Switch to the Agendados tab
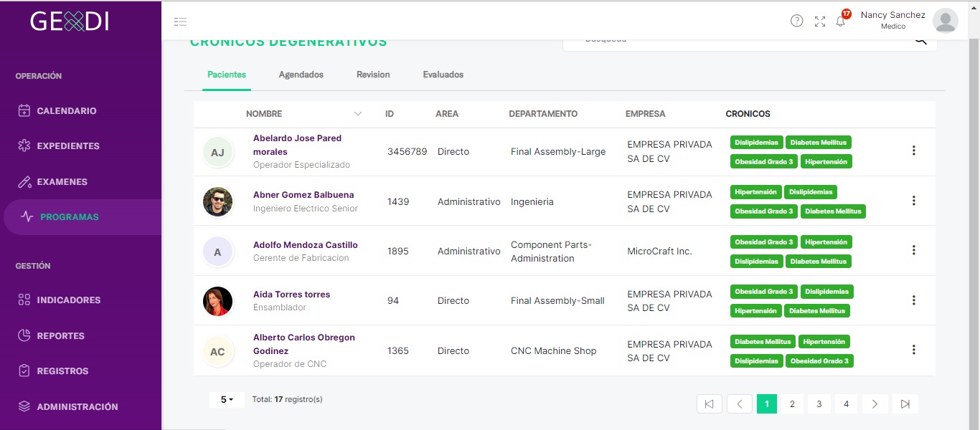The image size is (980, 430). (301, 75)
